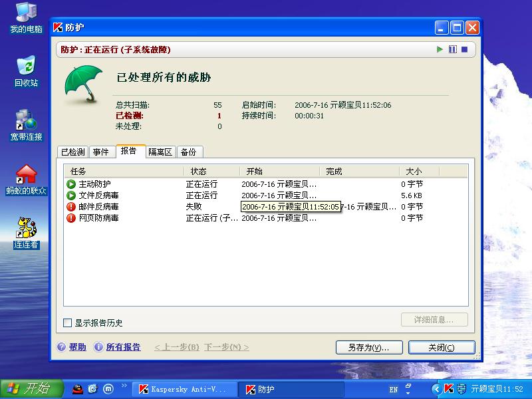The image size is (532, 399).
Task: Open the 开始 Start menu button
Action: click(31, 389)
